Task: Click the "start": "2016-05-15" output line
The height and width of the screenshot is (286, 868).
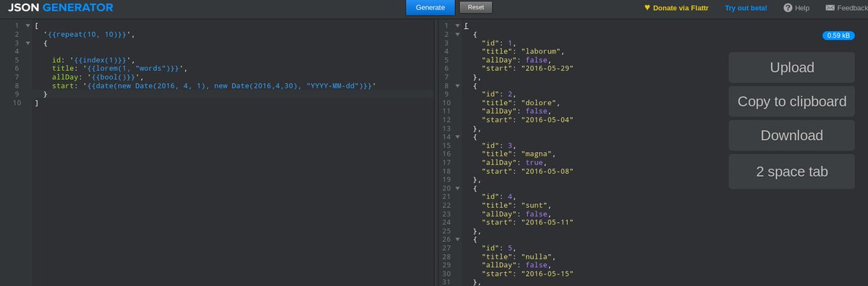Action: point(527,273)
